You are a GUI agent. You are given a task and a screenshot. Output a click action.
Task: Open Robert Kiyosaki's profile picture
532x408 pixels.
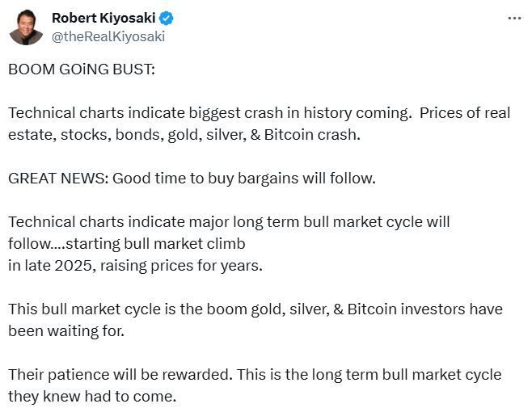tap(26, 27)
